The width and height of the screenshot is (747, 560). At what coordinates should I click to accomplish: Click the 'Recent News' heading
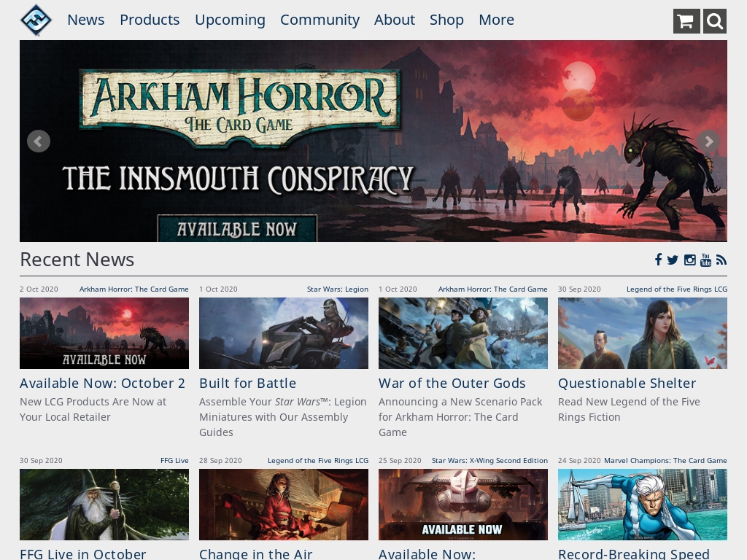click(x=77, y=260)
